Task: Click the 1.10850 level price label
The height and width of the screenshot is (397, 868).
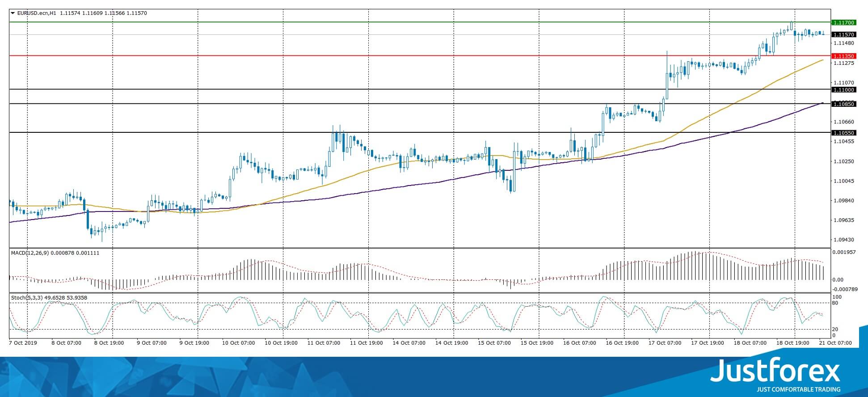Action: (x=843, y=104)
